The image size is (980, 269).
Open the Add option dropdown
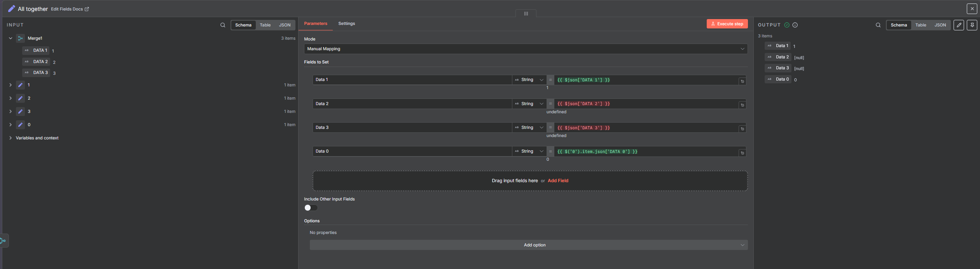point(528,245)
